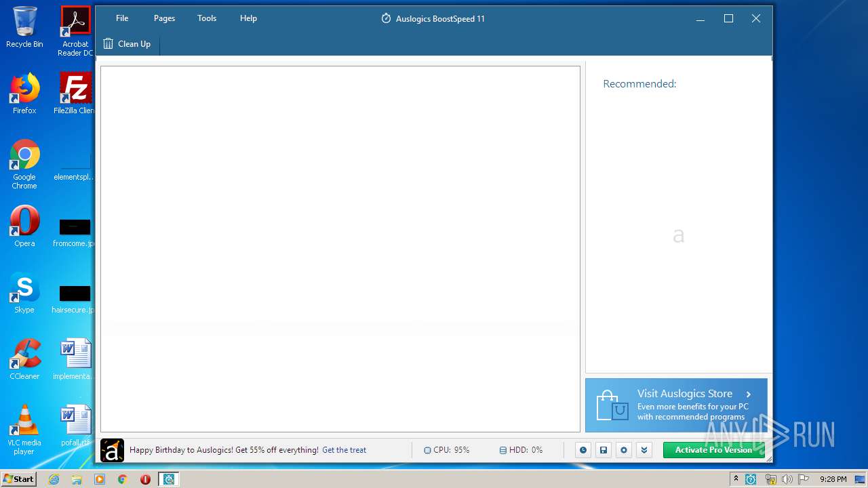868x488 pixels.
Task: Open Windows Explorer folder in taskbar
Action: 77,479
